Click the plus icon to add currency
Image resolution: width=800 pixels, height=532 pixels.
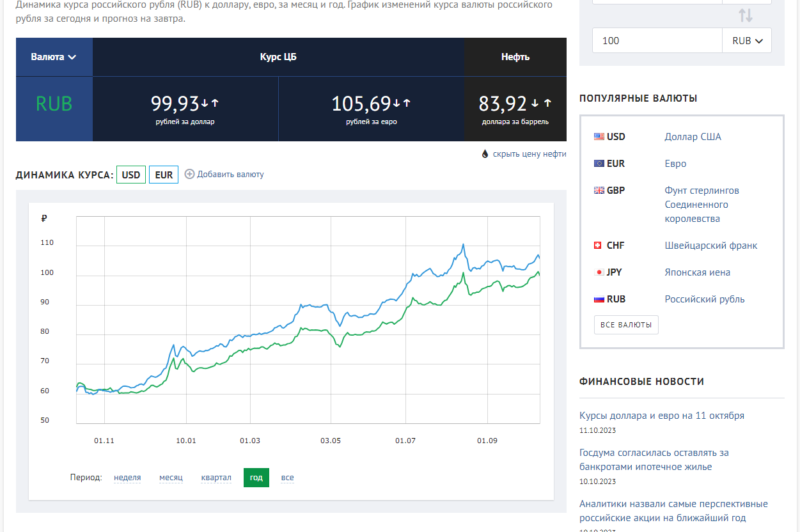189,174
